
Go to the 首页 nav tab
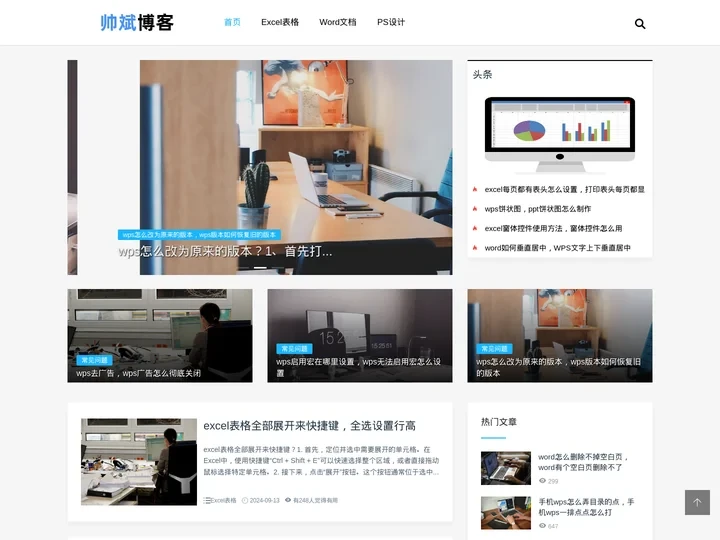click(x=232, y=22)
